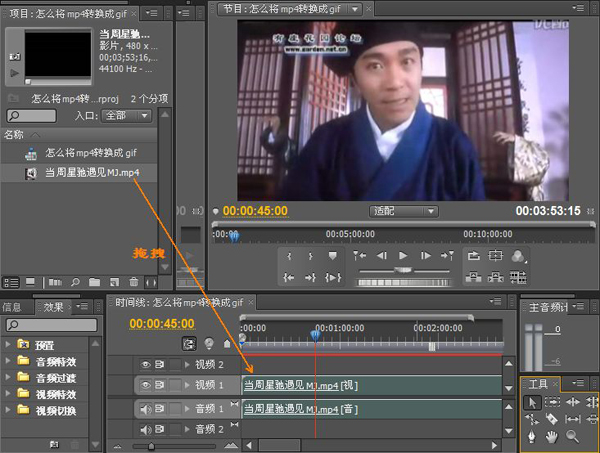
Task: Add unnumbered marker in Program monitor
Action: 333,256
